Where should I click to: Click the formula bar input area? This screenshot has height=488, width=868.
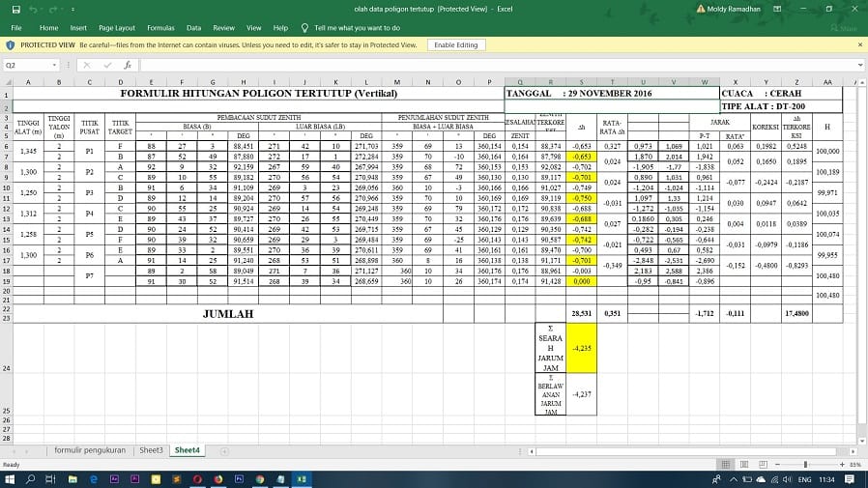pos(497,66)
